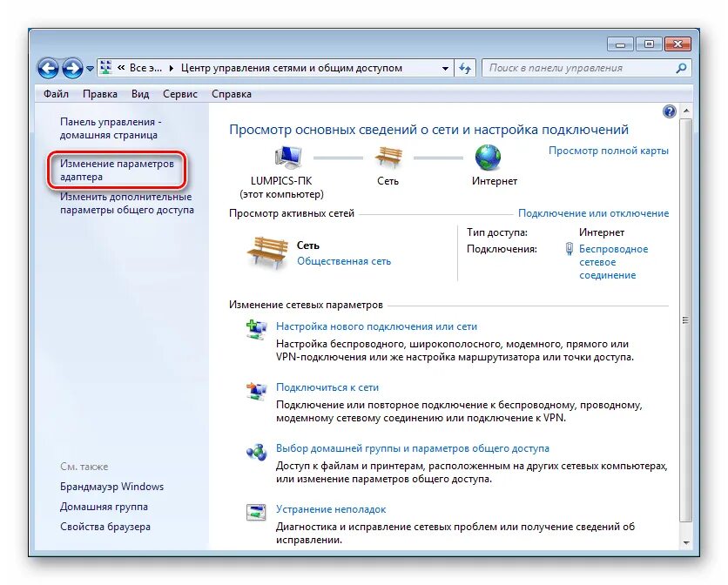This screenshot has height=585, width=728.
Task: Open 'Изменение параметров адаптера'
Action: pyautogui.click(x=117, y=170)
